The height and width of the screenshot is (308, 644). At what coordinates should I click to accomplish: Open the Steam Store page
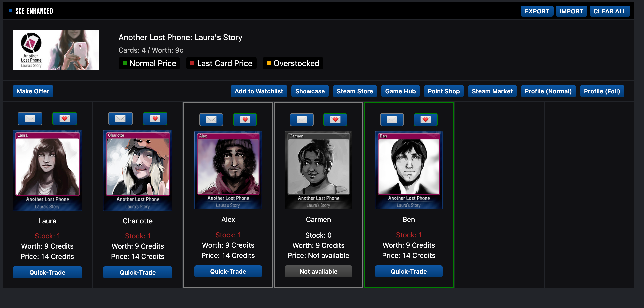[x=355, y=91]
